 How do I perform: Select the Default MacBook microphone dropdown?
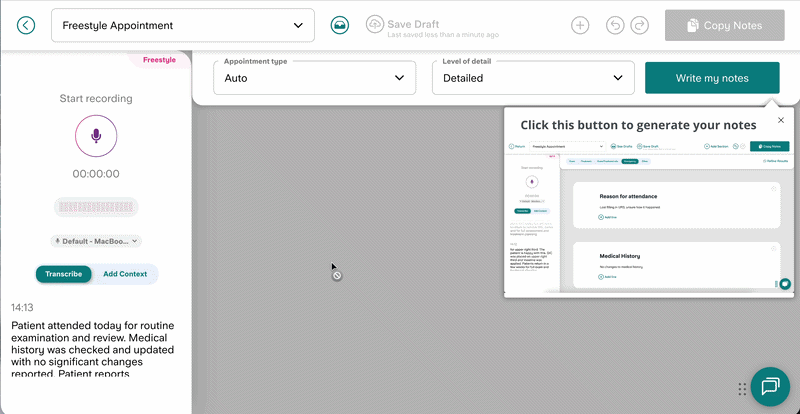96,241
